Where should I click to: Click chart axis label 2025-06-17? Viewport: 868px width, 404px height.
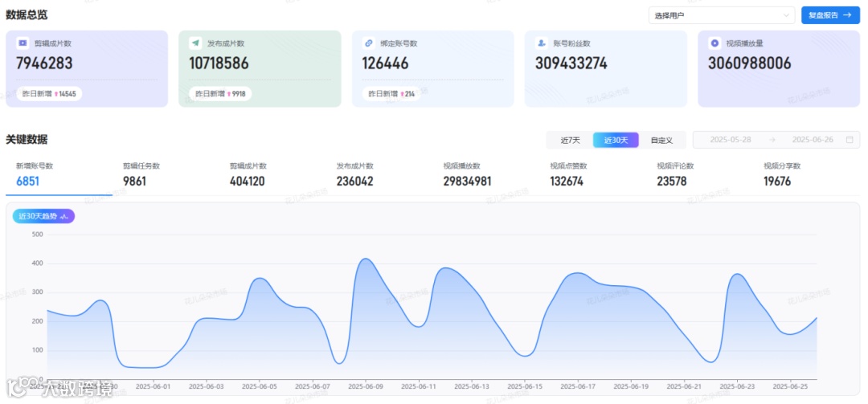point(578,386)
